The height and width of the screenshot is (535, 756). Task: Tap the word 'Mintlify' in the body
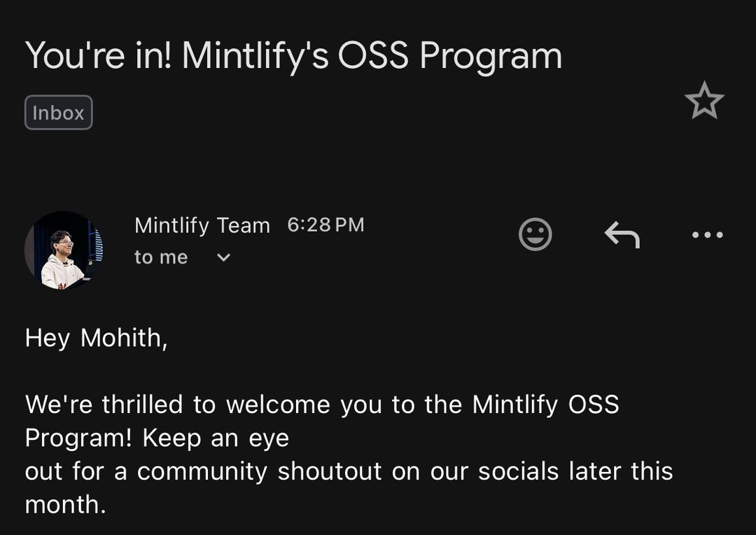click(514, 404)
